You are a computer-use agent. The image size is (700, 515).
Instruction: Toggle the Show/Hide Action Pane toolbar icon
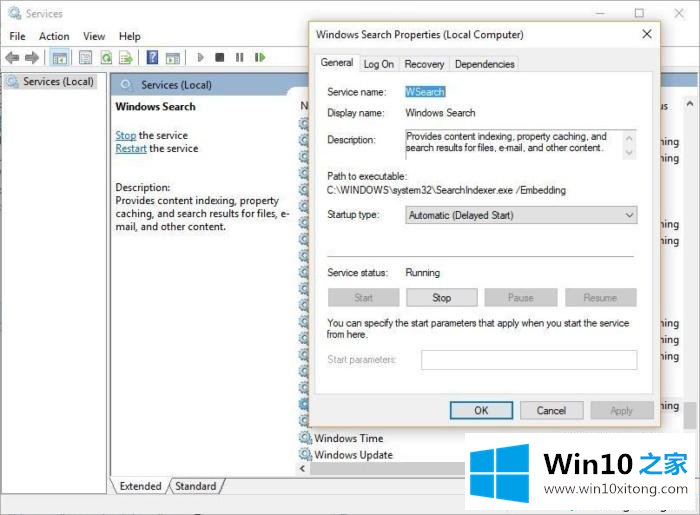click(x=173, y=58)
